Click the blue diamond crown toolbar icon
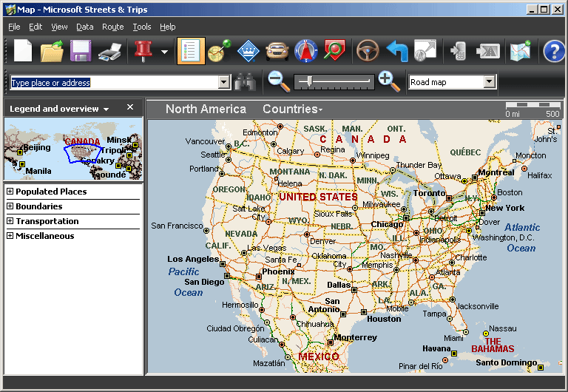 tap(248, 51)
